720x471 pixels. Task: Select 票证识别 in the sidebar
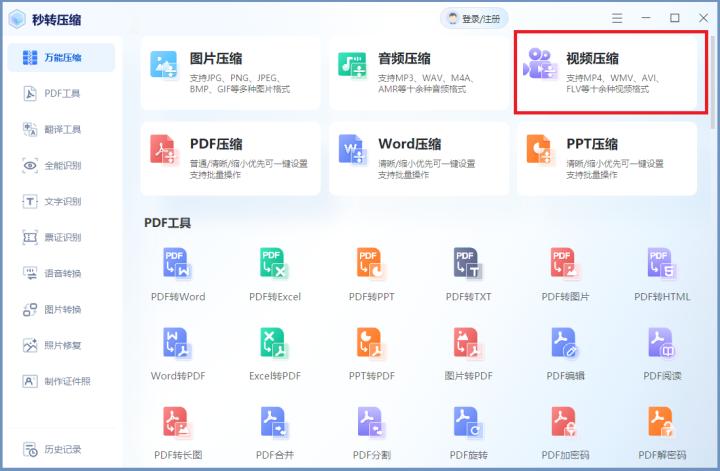coord(61,237)
